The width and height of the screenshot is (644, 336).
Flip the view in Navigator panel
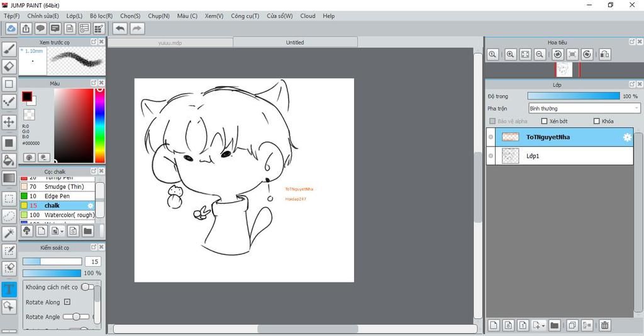(x=604, y=54)
